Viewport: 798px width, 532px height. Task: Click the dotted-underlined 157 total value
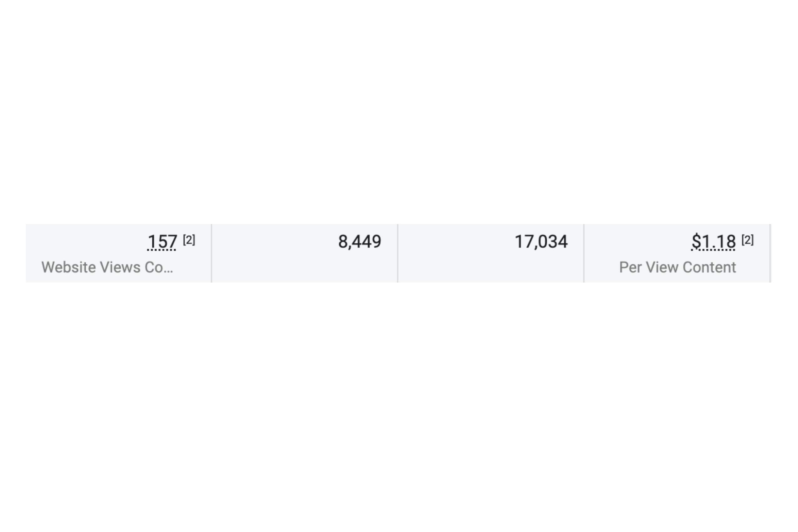(x=162, y=242)
